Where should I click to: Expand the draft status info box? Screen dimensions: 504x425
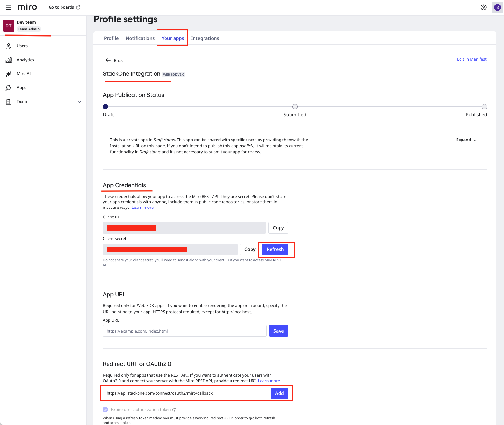466,140
